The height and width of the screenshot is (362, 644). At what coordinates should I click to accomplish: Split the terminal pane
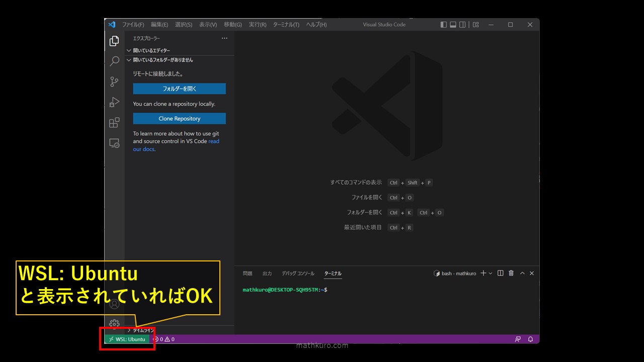click(500, 273)
